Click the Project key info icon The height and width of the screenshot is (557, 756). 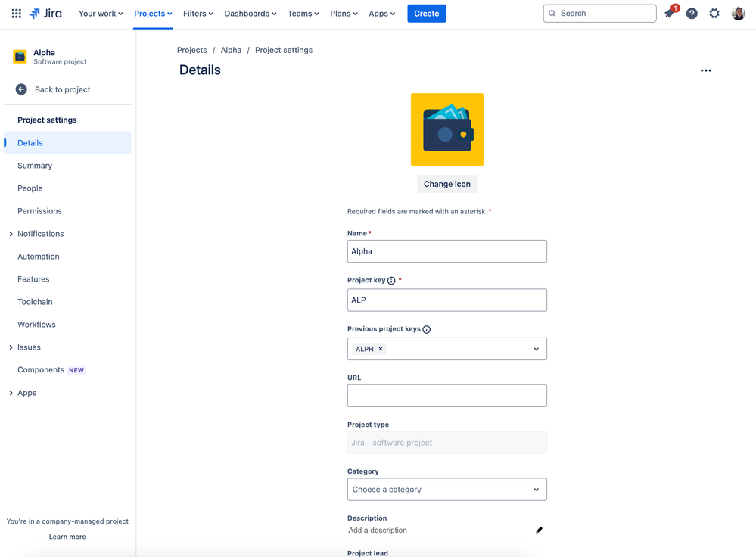pos(391,281)
